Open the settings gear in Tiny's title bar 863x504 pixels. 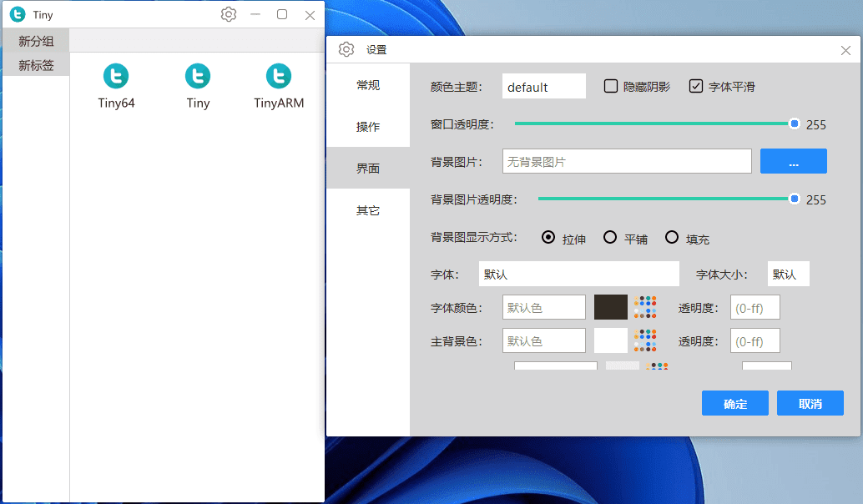(228, 14)
